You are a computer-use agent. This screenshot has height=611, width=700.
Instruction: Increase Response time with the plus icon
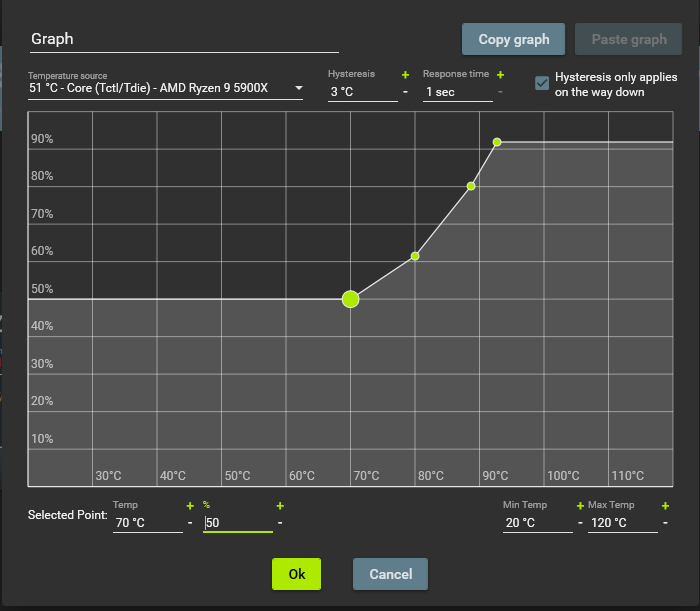(x=500, y=75)
